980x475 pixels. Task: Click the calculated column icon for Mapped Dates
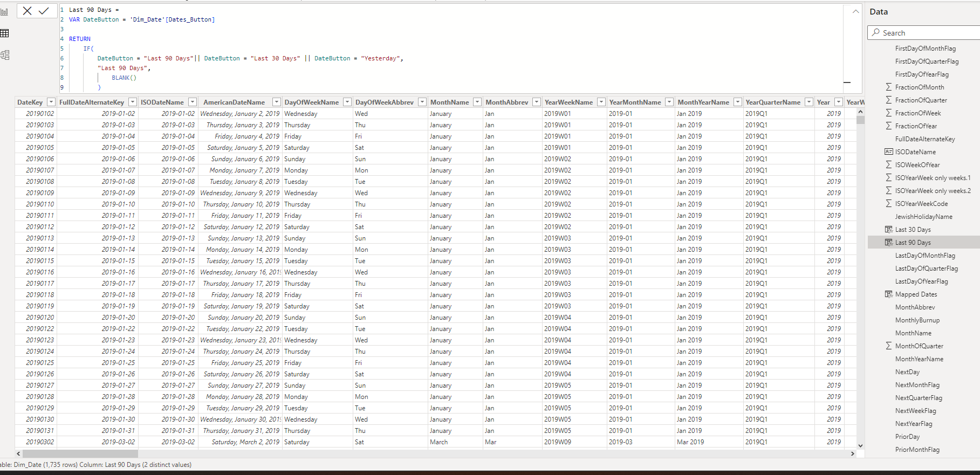(x=889, y=294)
